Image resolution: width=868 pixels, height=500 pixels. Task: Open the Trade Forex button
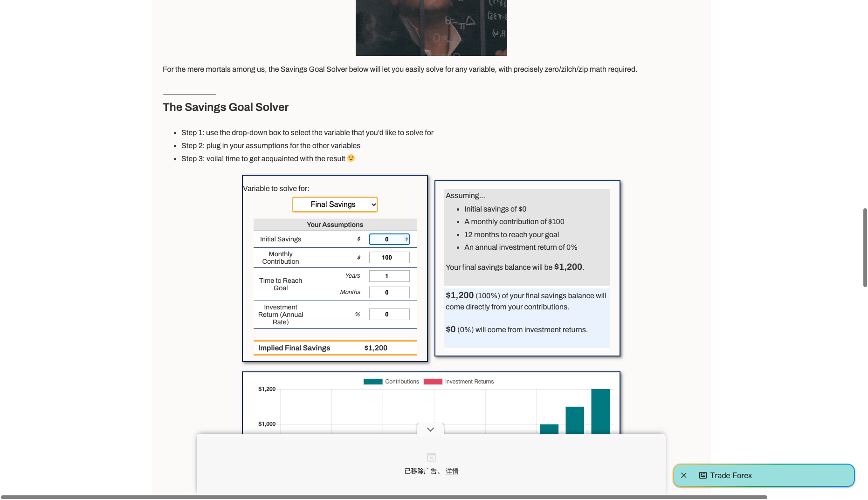pyautogui.click(x=764, y=475)
